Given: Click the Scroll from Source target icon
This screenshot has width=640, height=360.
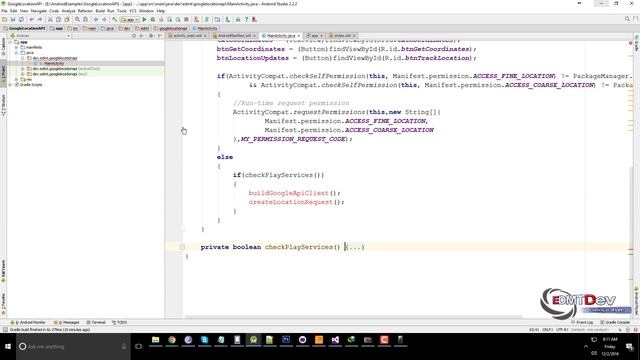Looking at the screenshot, I should point(133,36).
